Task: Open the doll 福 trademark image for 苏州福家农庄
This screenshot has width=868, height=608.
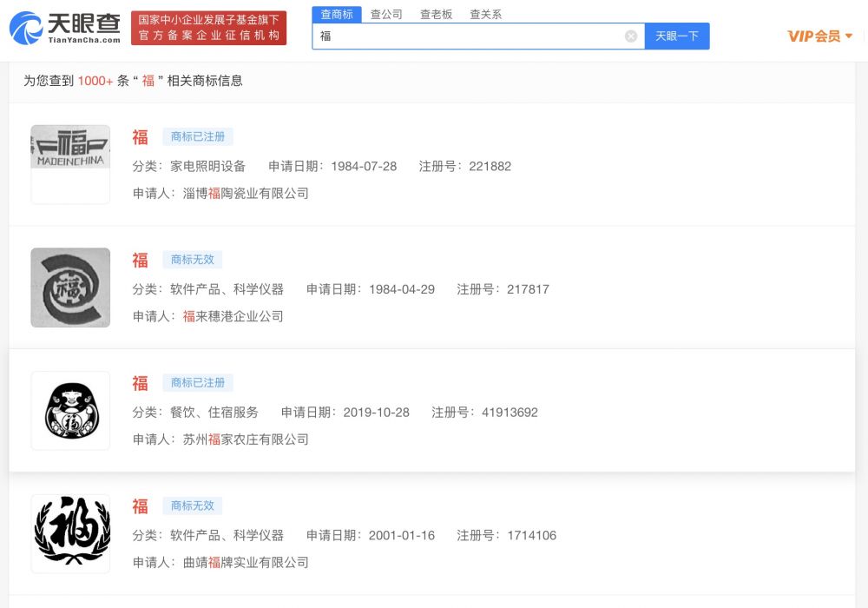Action: (70, 410)
